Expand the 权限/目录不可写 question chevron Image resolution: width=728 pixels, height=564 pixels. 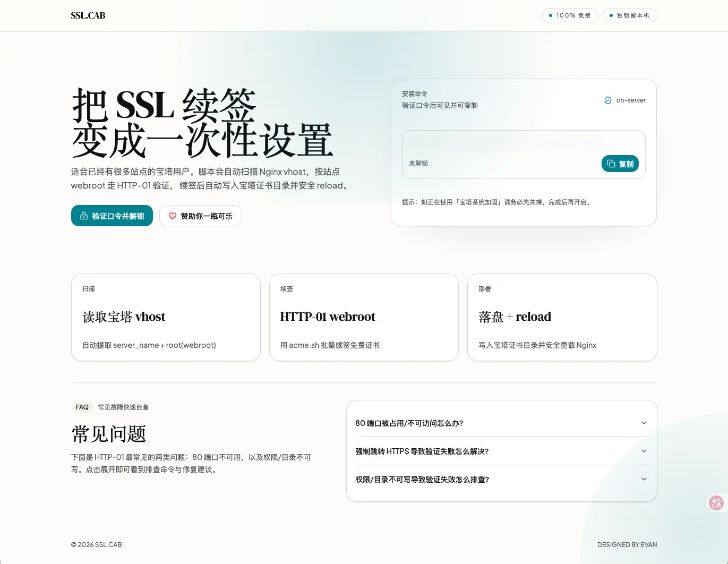coord(644,479)
